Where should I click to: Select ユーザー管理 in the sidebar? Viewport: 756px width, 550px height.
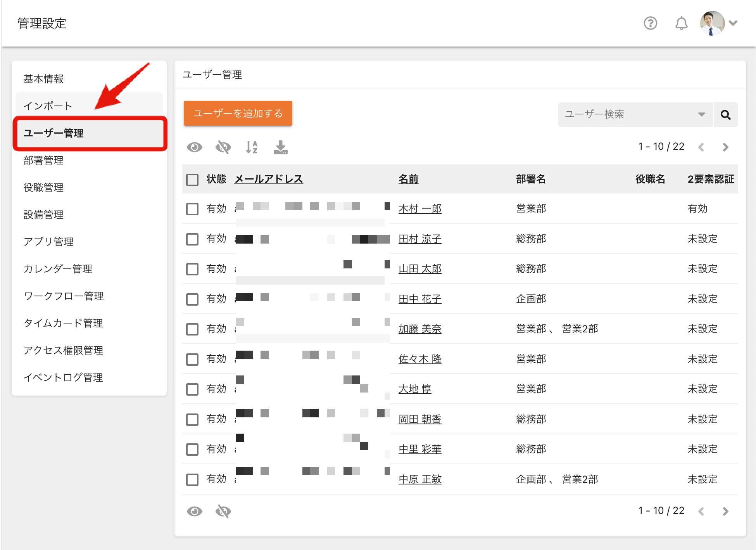pos(90,133)
